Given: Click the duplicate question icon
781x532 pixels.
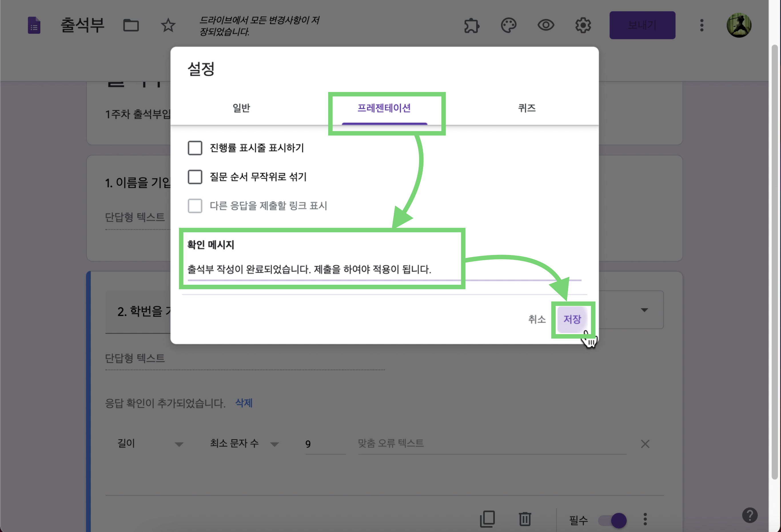Looking at the screenshot, I should (487, 519).
